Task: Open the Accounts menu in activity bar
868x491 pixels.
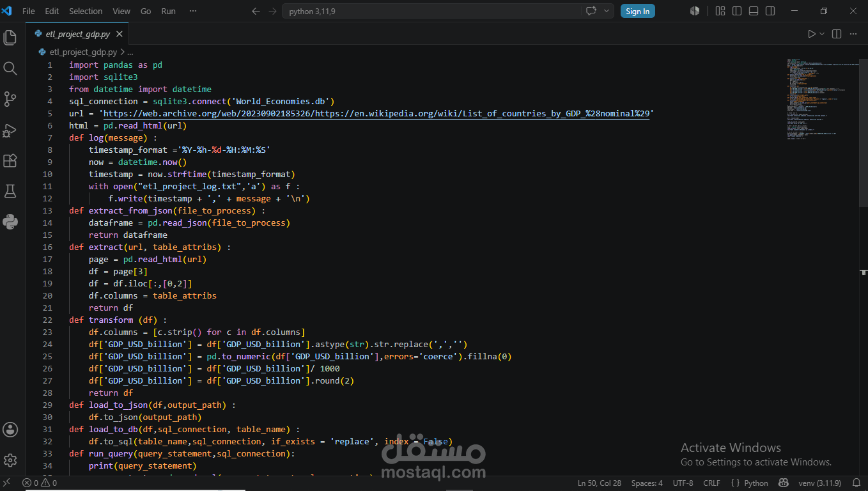Action: pos(10,430)
